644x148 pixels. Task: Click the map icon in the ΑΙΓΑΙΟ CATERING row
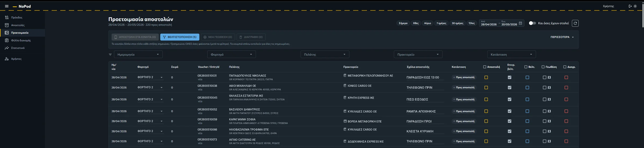coord(549,141)
